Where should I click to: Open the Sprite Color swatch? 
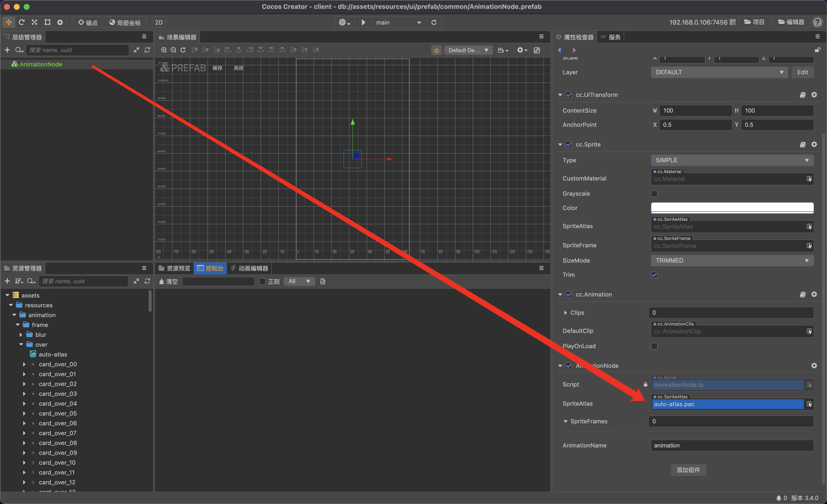click(x=732, y=208)
